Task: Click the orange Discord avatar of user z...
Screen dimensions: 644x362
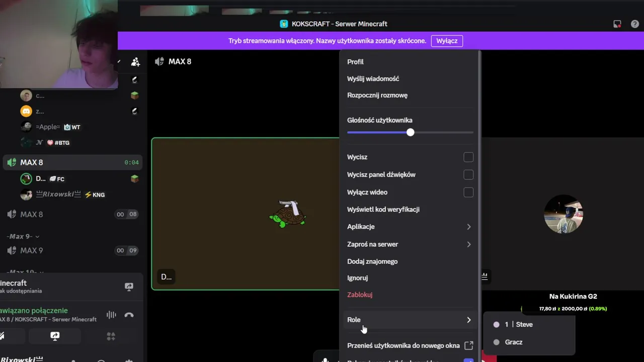Action: point(26,111)
